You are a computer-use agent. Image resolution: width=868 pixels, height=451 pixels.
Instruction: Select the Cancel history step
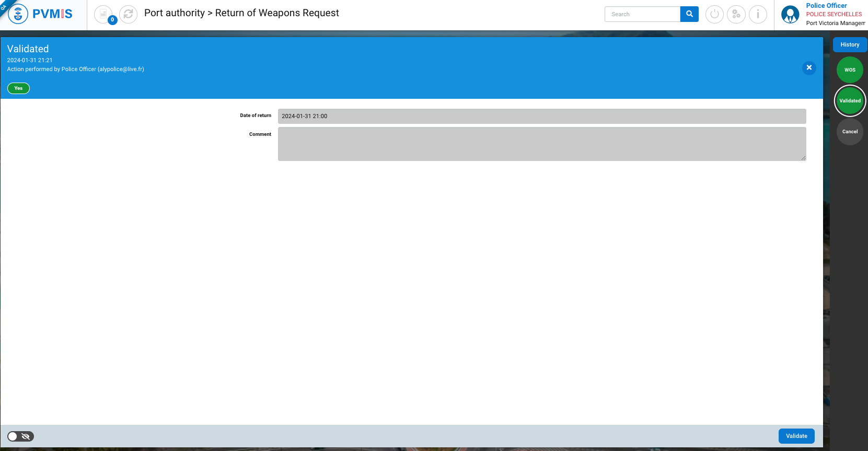click(x=850, y=132)
